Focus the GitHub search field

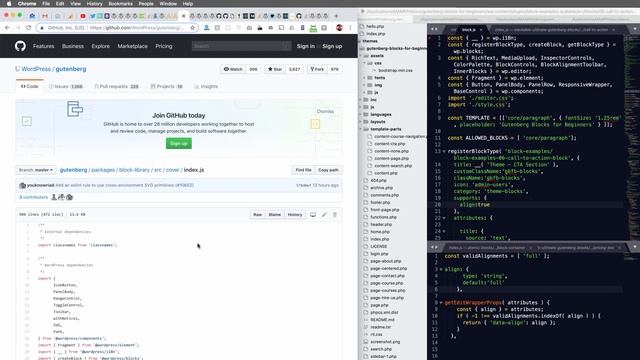point(241,46)
